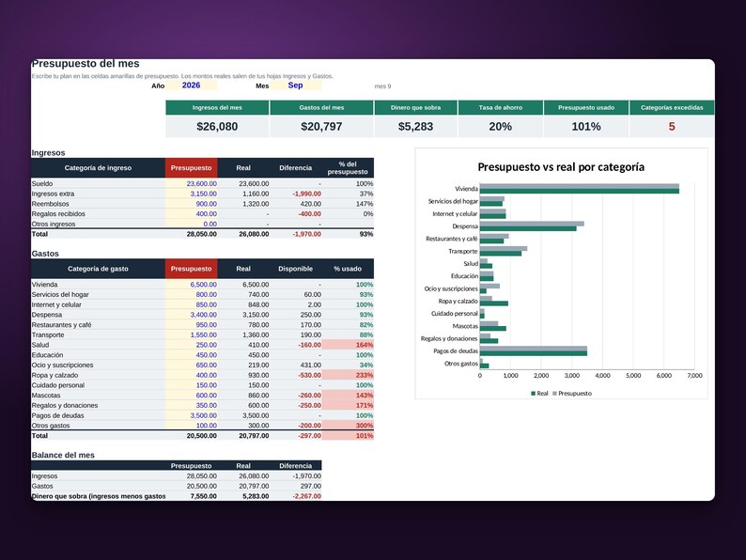Click the Ocio y suscripciones budget 650.00

(x=192, y=365)
